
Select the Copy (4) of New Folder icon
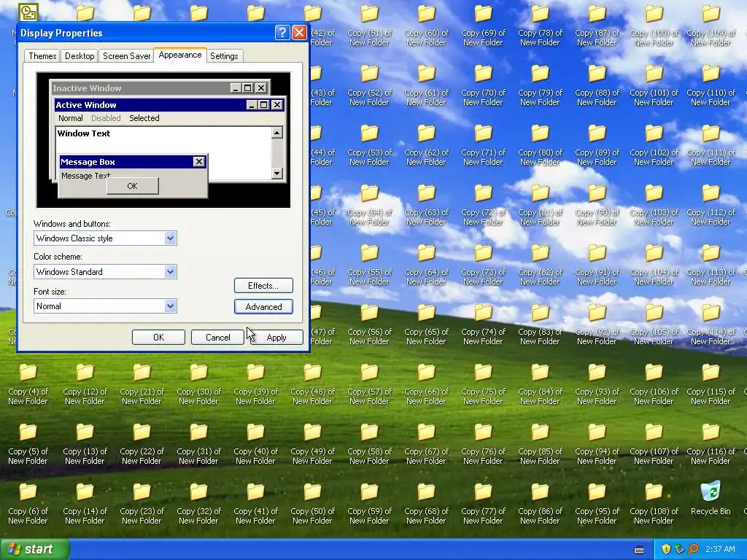pyautogui.click(x=28, y=385)
